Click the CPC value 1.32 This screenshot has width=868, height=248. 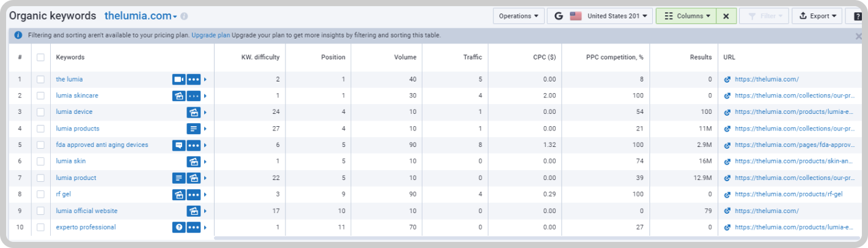point(549,145)
